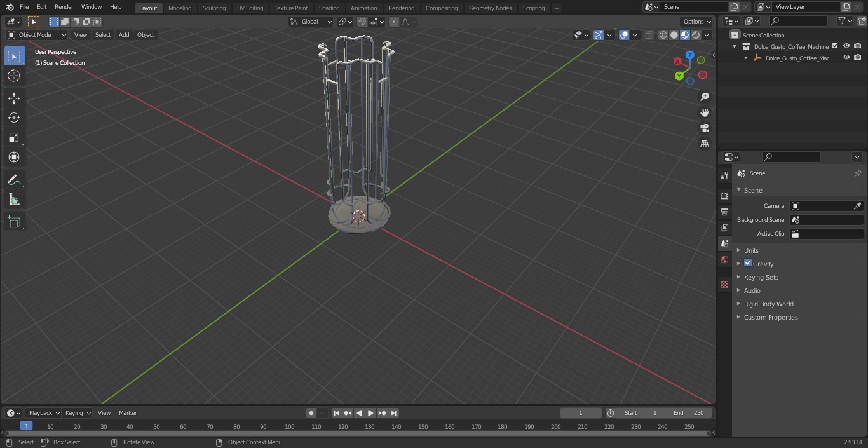
Task: Choose the Move tool
Action: pyautogui.click(x=14, y=98)
